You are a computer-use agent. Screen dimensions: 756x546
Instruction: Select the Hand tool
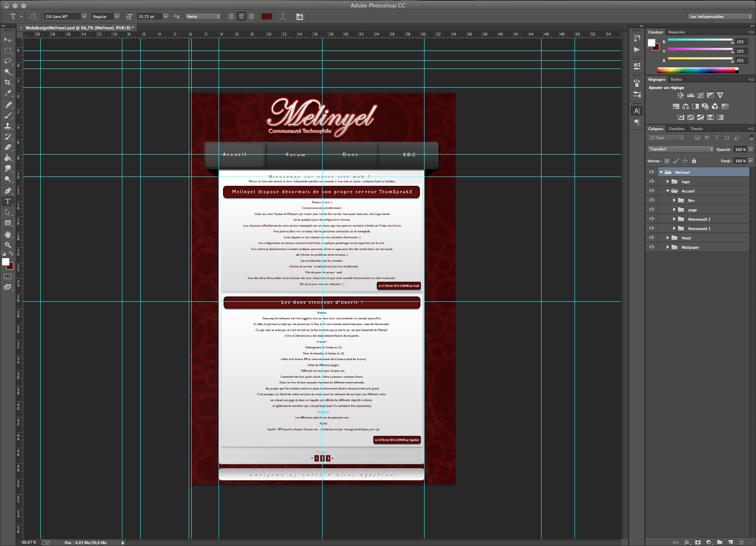[x=8, y=234]
